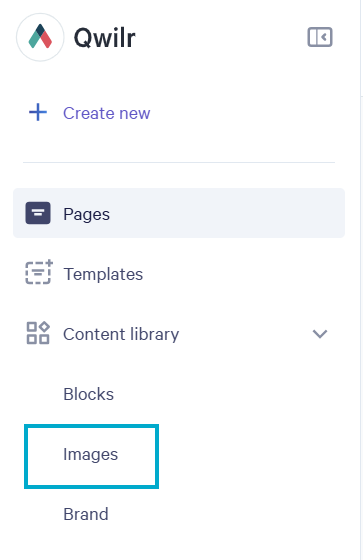Image resolution: width=363 pixels, height=560 pixels.
Task: Click the sidebar's right edge border
Action: point(360,280)
